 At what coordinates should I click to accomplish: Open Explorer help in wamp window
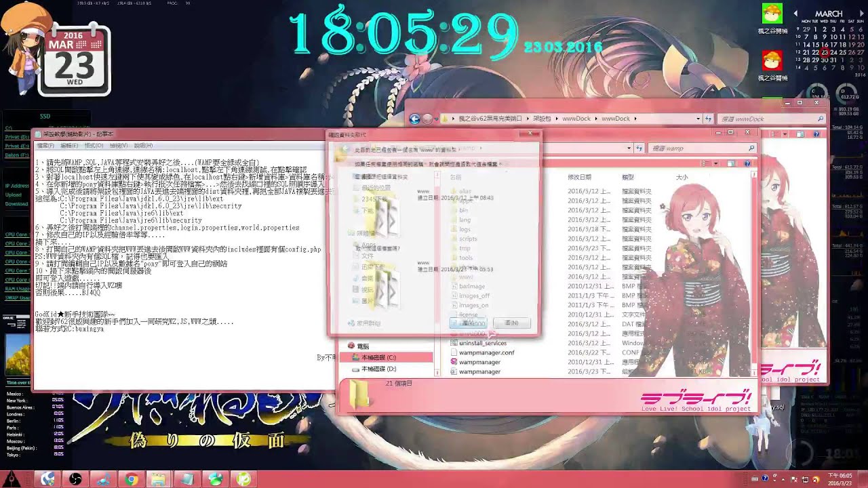click(747, 163)
